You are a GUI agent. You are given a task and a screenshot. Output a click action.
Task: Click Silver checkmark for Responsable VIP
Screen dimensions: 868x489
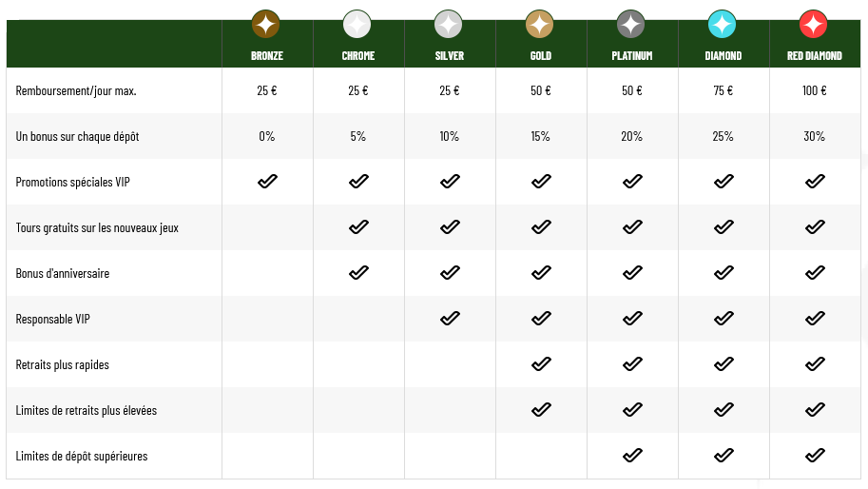tap(450, 319)
